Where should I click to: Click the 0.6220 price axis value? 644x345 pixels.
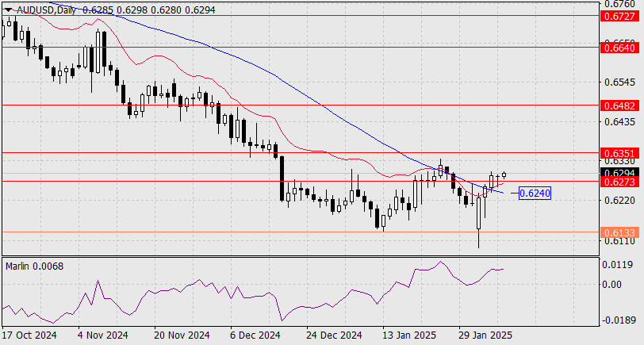point(619,200)
